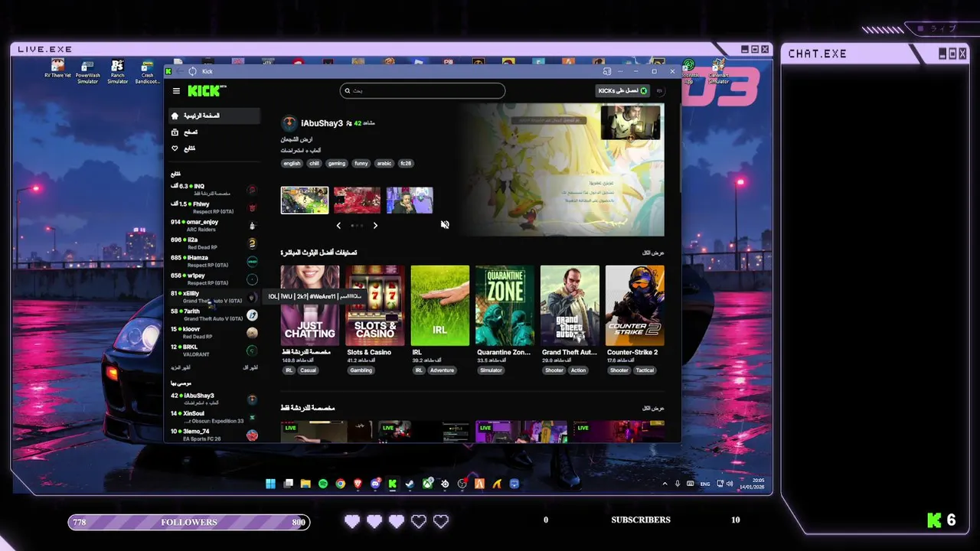Open w1pey channel in sidebar

[x=214, y=279]
